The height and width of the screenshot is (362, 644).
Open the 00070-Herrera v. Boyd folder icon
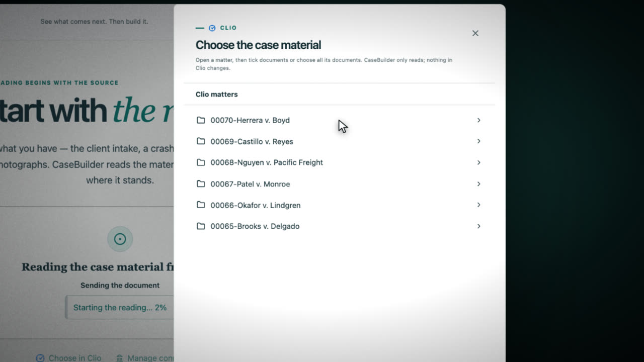(x=201, y=120)
